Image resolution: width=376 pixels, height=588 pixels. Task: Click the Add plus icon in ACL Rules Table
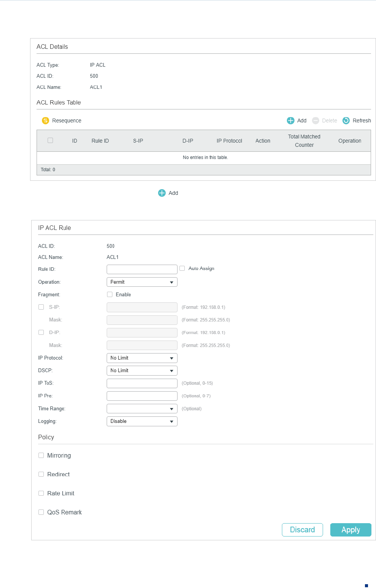(291, 120)
